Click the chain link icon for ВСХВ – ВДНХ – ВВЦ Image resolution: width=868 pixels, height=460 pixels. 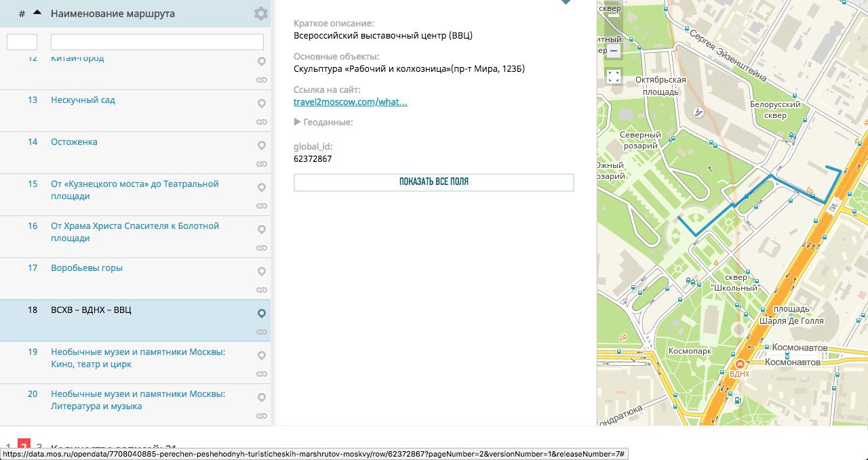coord(262,332)
